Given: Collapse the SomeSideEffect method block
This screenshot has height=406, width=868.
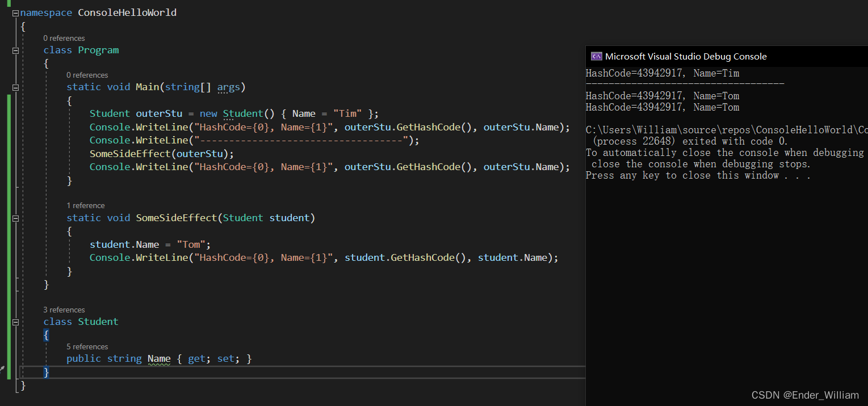Looking at the screenshot, I should (15, 218).
